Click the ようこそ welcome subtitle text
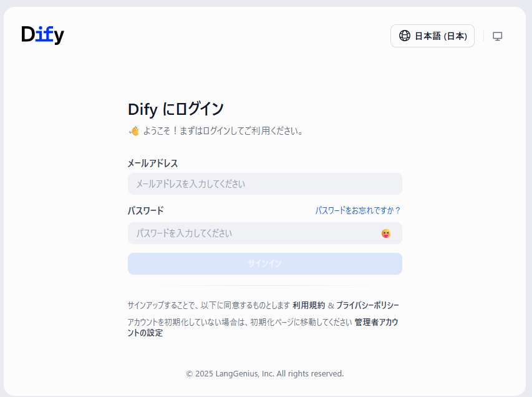The height and width of the screenshot is (397, 532). click(x=223, y=131)
